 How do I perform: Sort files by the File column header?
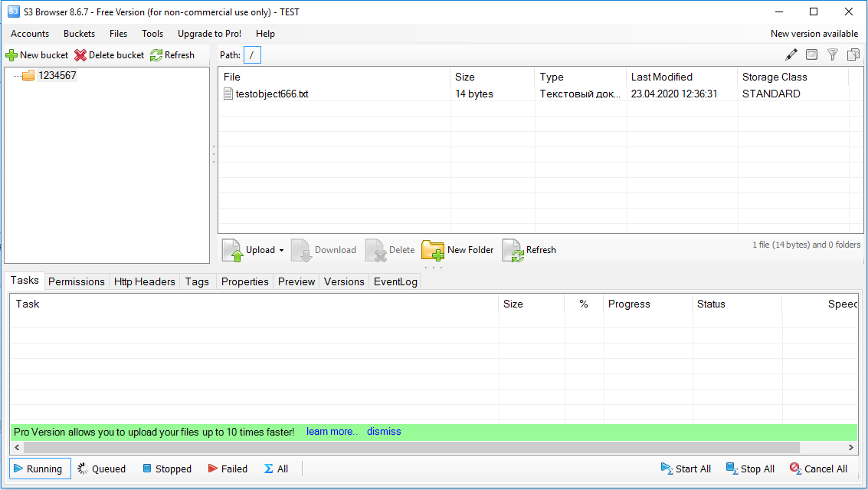coord(334,77)
